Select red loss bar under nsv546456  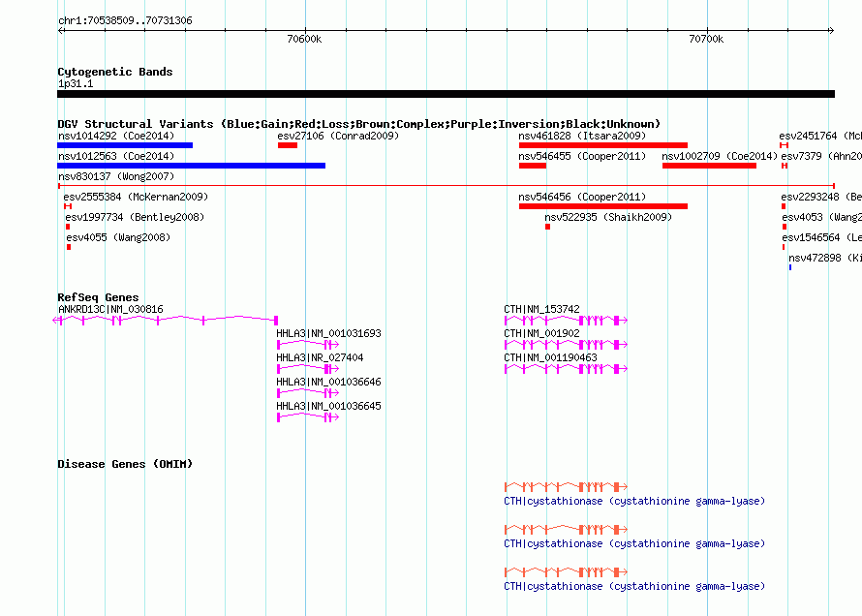[x=603, y=206]
